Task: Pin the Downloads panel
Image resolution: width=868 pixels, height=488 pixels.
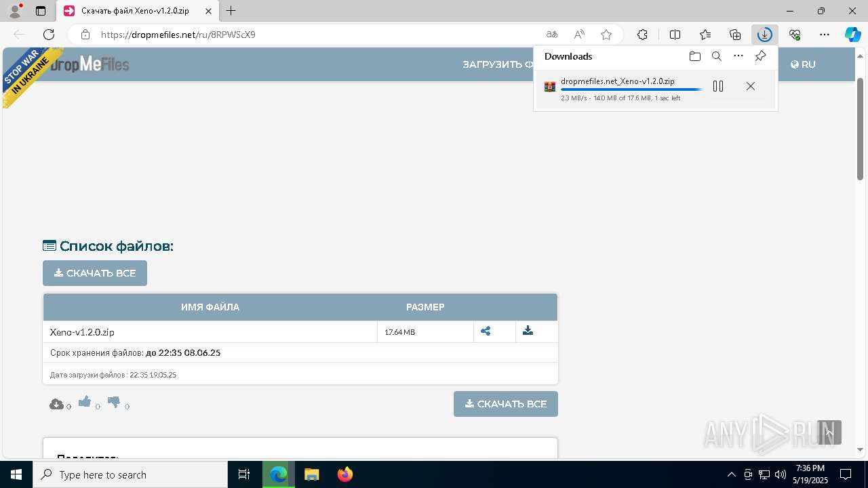Action: [761, 56]
